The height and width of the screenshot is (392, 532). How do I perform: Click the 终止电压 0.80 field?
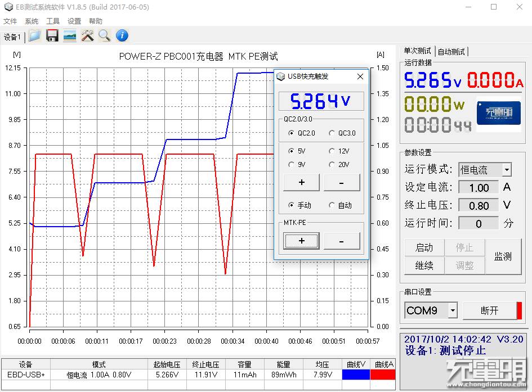pyautogui.click(x=479, y=205)
